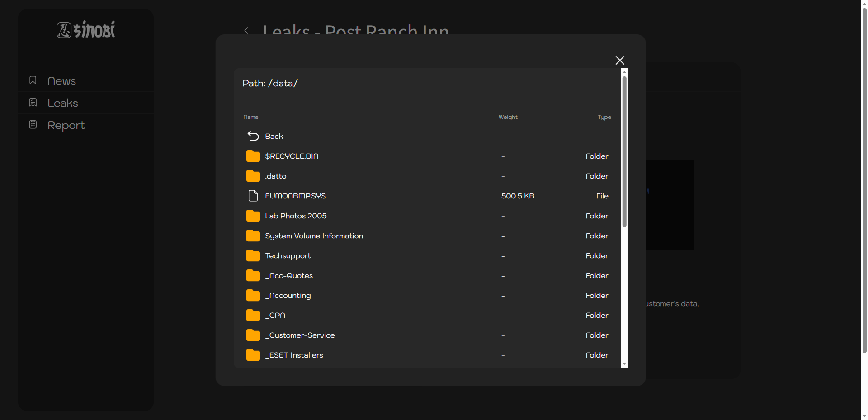Open the _CPA folder

275,316
